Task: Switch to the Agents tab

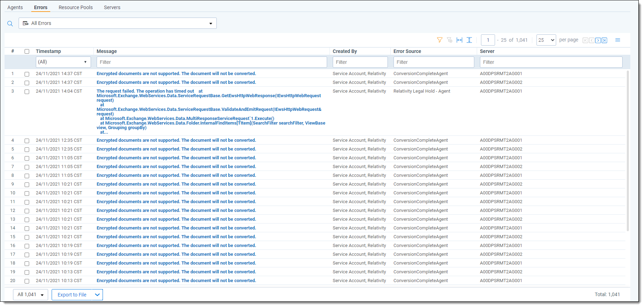Action: (x=15, y=7)
